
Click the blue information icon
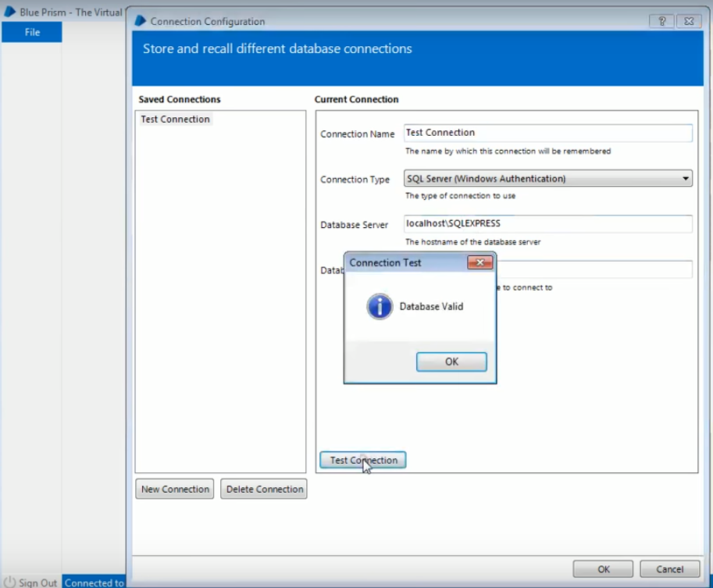click(380, 307)
